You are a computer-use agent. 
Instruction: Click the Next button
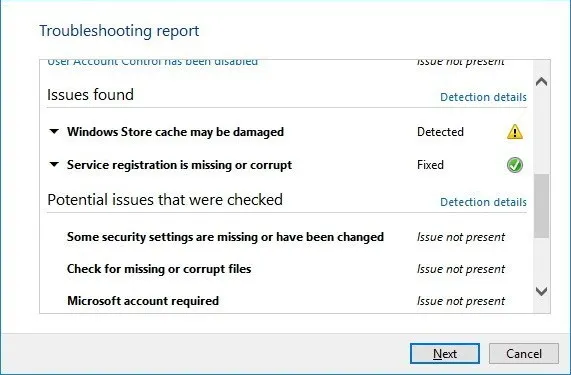point(445,354)
